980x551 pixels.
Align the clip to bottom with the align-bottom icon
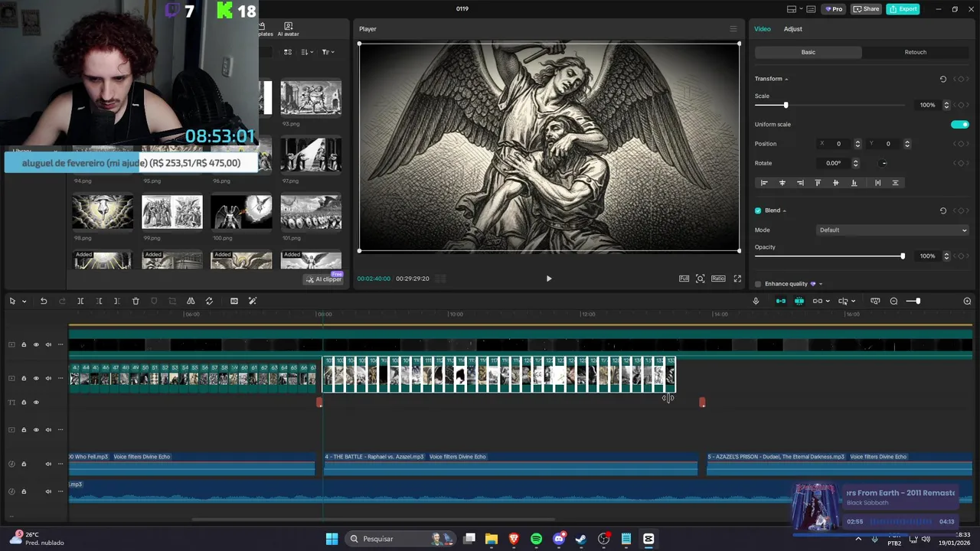[854, 183]
